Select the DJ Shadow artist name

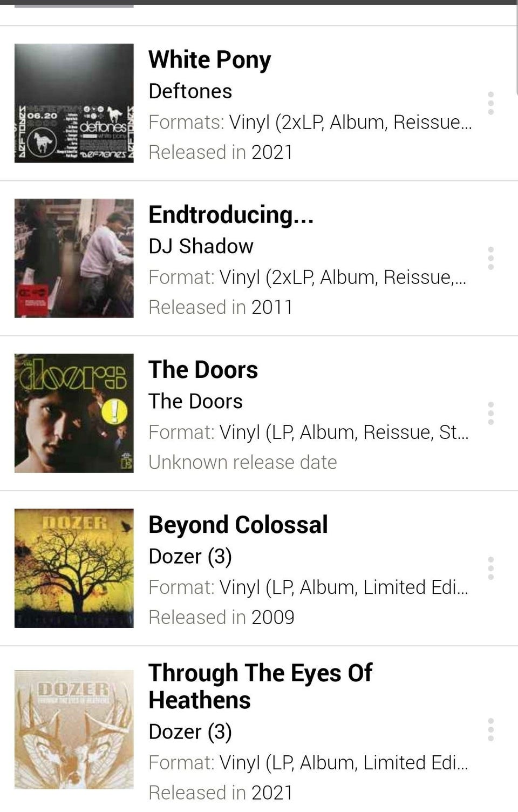click(x=201, y=246)
